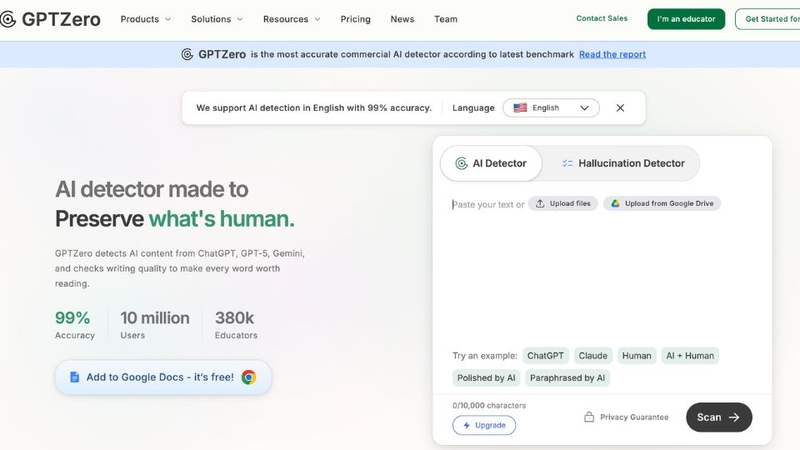Open the English language dropdown
This screenshot has width=800, height=450.
tap(551, 108)
